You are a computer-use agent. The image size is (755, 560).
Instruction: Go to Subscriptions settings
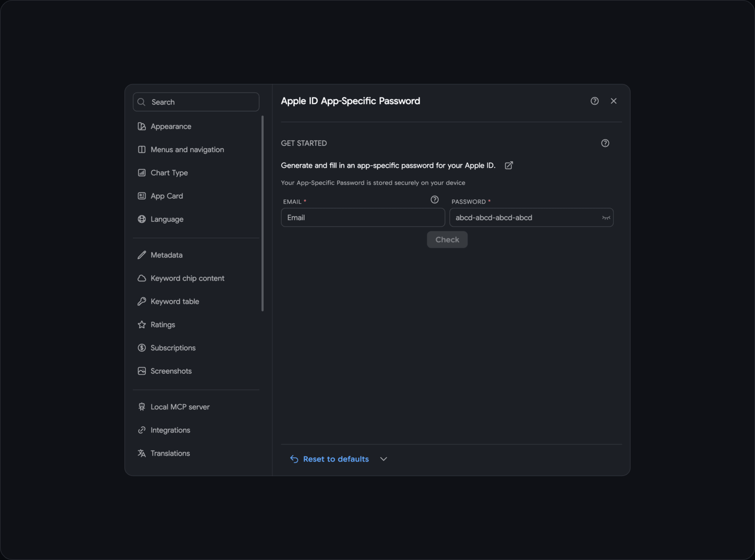pyautogui.click(x=196, y=348)
